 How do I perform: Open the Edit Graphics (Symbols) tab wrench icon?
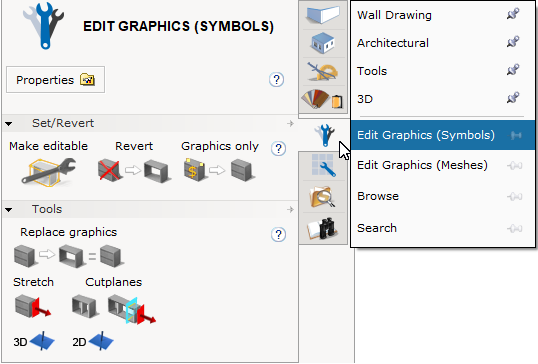(x=324, y=135)
